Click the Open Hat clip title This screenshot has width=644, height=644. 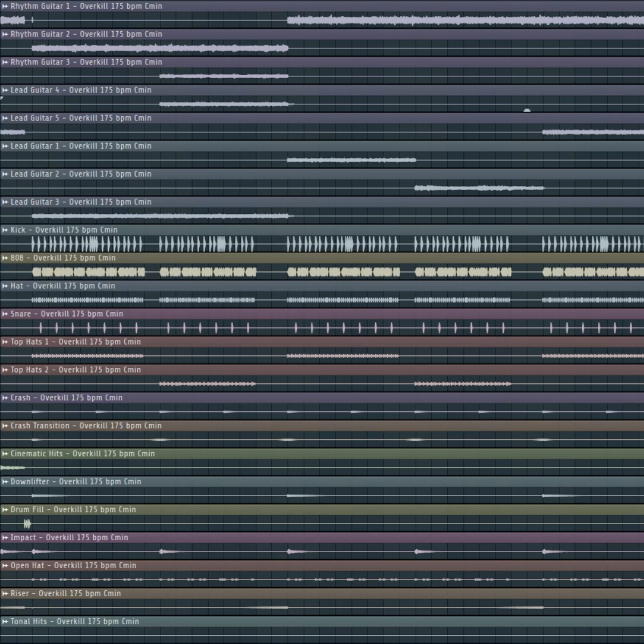tap(73, 565)
